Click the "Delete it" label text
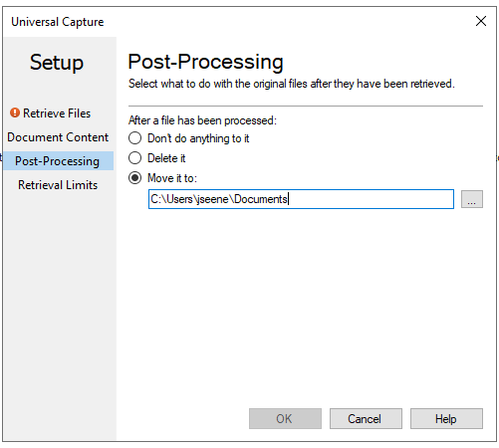 166,158
